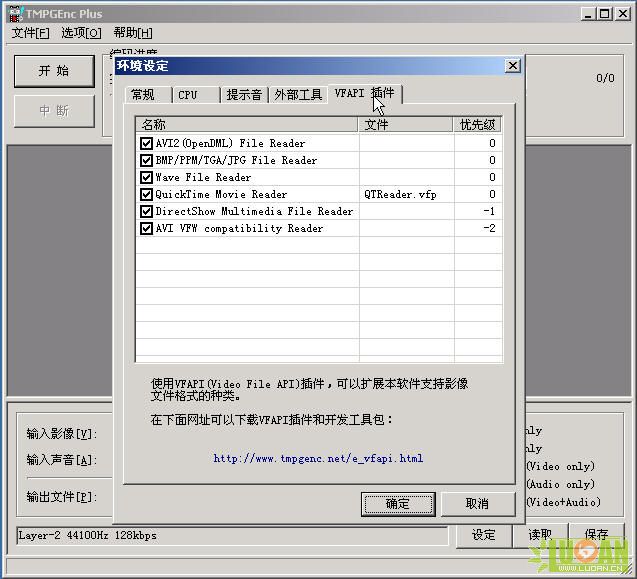Close the 环境设定 dialog
This screenshot has height=579, width=637.
[x=513, y=65]
